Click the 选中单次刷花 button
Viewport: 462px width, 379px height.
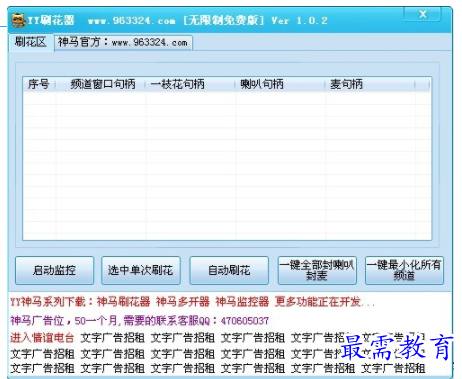(141, 270)
